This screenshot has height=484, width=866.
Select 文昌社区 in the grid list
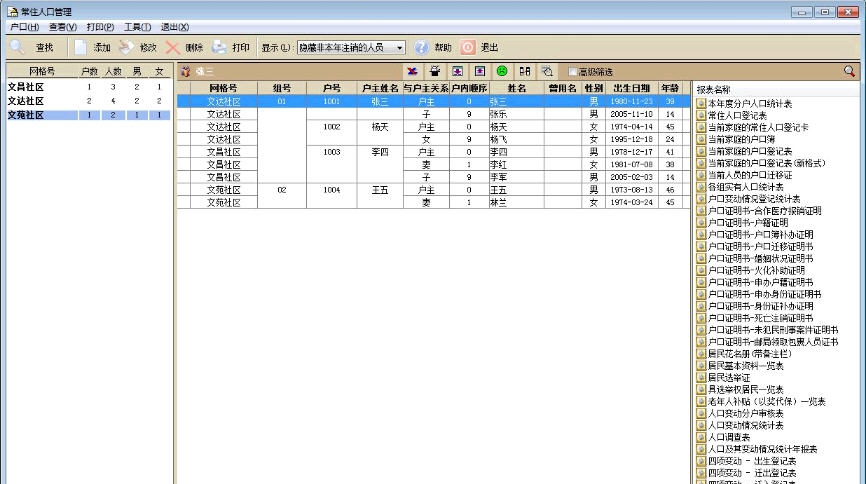pos(88,87)
